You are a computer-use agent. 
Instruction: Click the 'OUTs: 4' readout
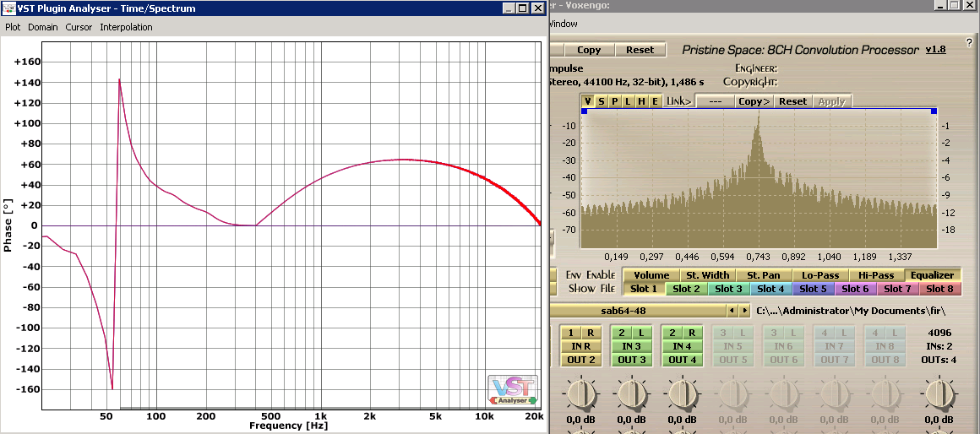pyautogui.click(x=937, y=360)
